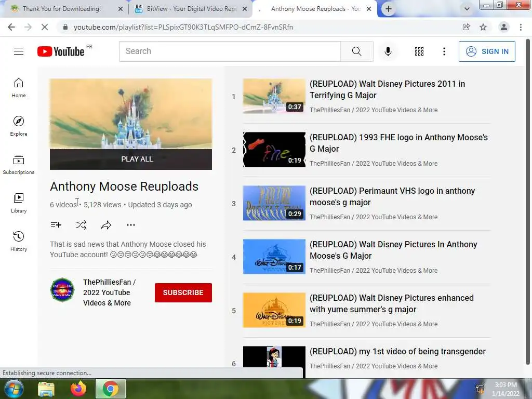Close the Thank You for Downloading tab
The image size is (532, 399).
[121, 9]
